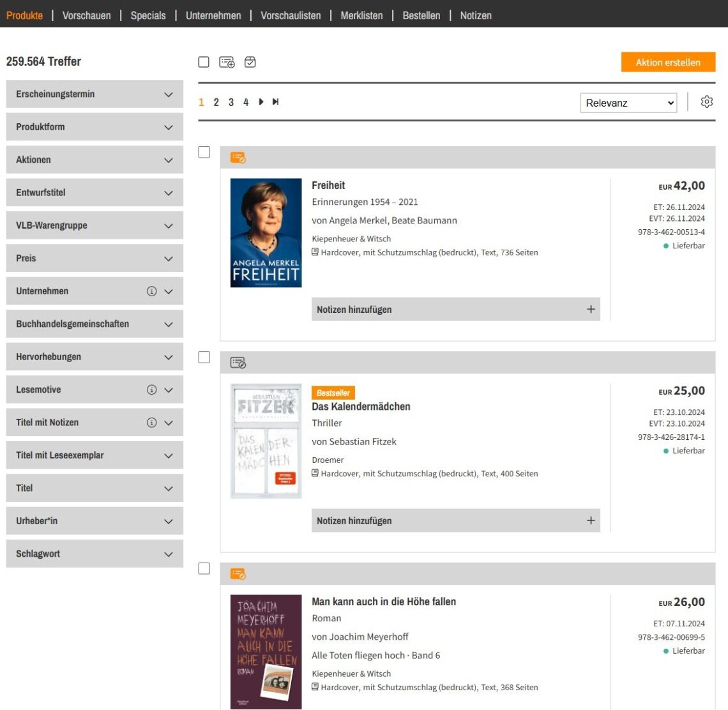Open the Relevanz sort dropdown

tap(628, 103)
